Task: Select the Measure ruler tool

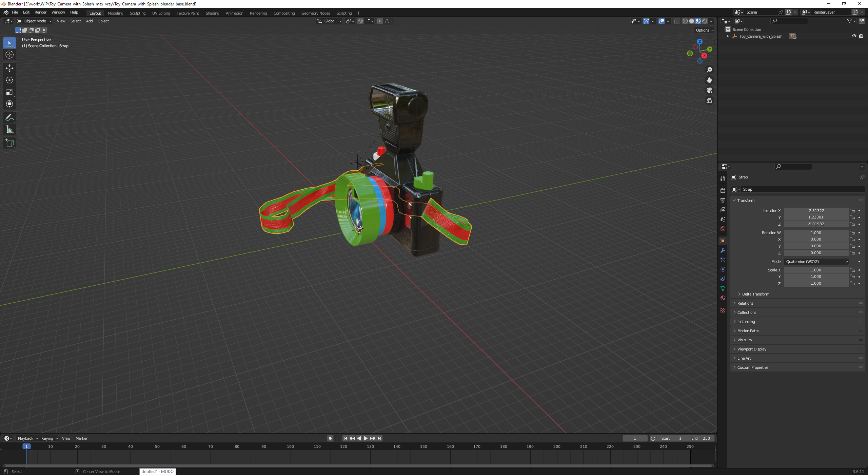Action: [9, 130]
